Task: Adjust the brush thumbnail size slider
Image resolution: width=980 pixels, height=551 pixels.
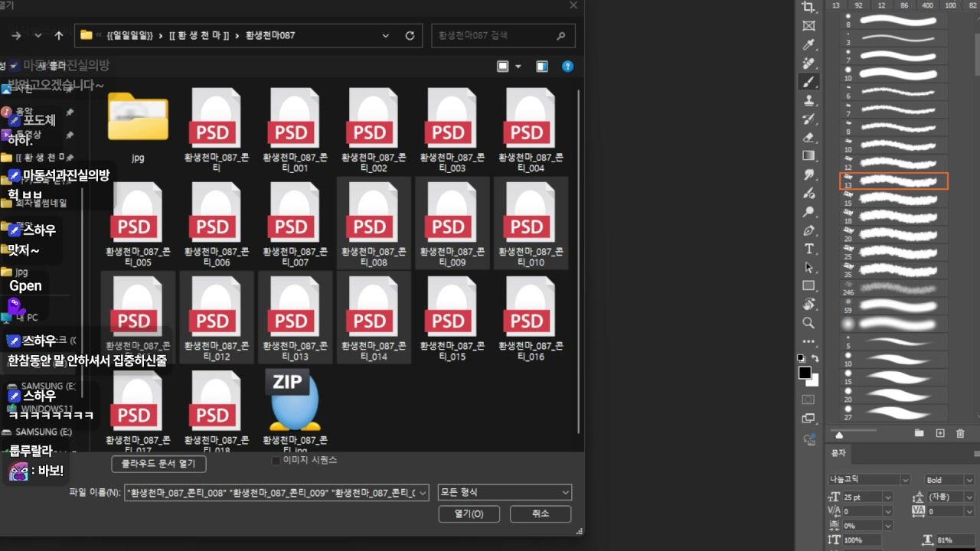Action: click(839, 435)
